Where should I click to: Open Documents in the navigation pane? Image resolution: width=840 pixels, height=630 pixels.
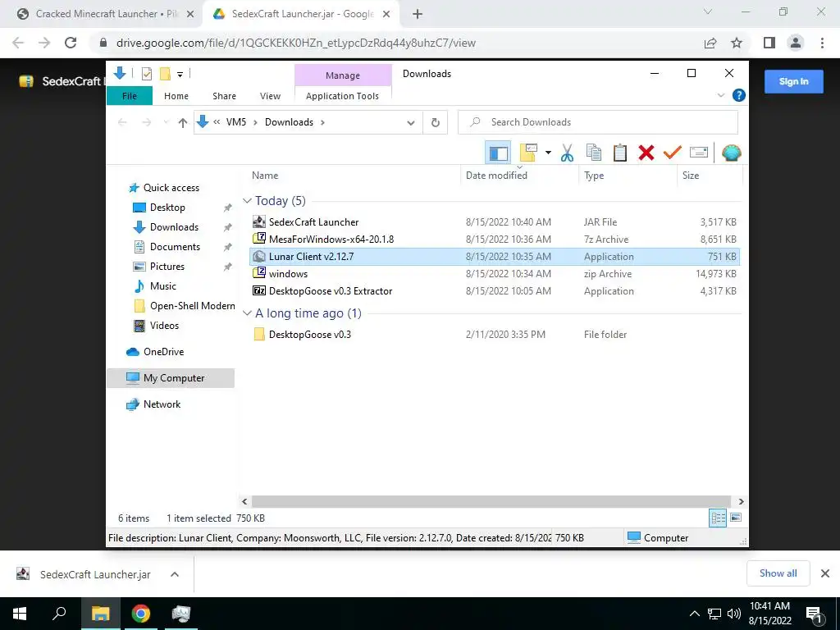click(x=176, y=247)
